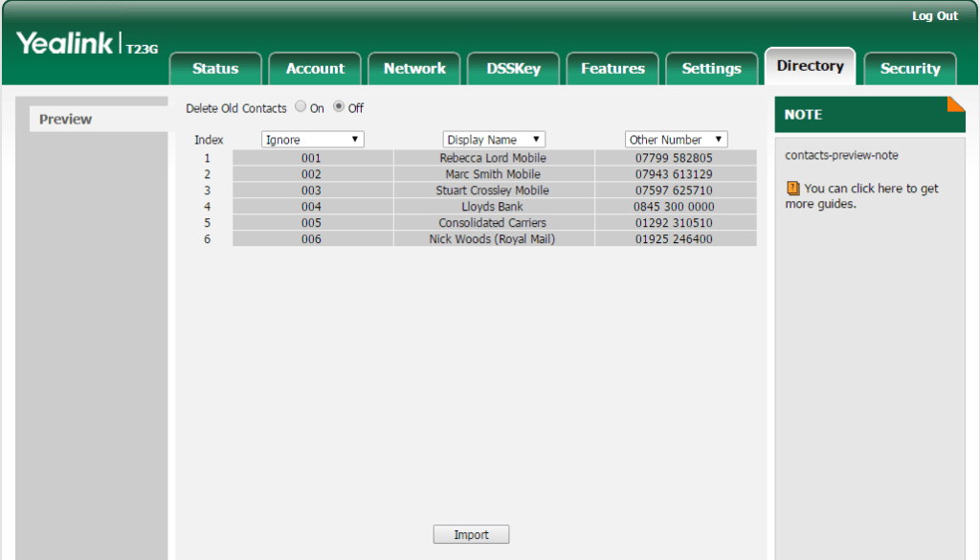
Task: Click the 001 cell in first row
Action: (x=313, y=158)
